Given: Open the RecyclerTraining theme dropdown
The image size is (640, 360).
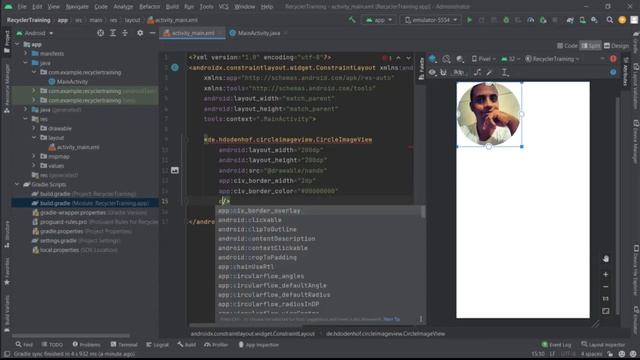Looking at the screenshot, I should [552, 59].
